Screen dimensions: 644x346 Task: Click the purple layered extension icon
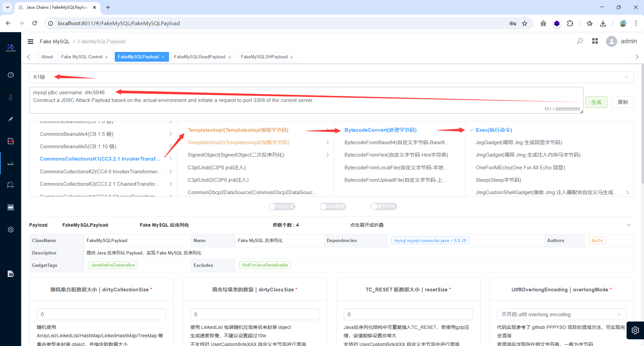tap(557, 23)
